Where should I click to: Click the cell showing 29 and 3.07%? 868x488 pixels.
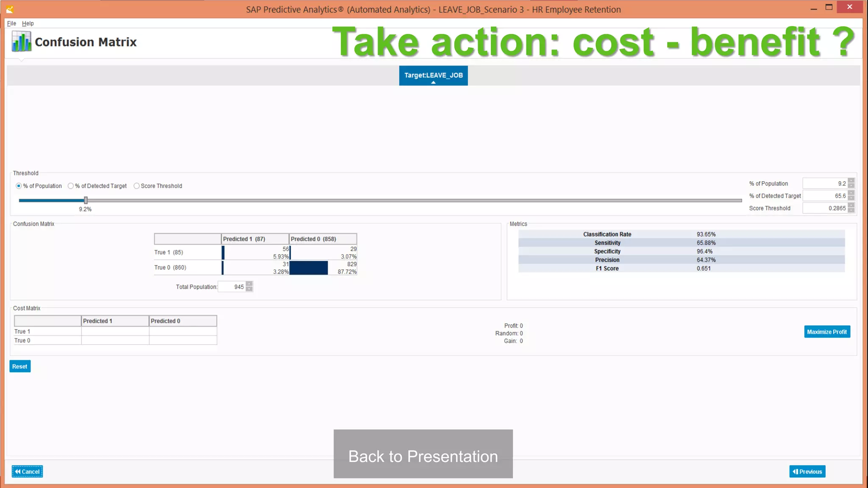(323, 252)
